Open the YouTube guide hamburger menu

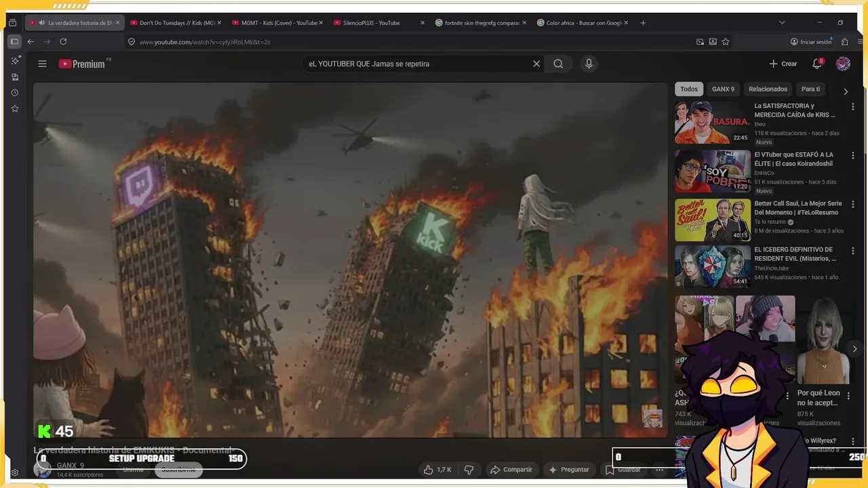coord(42,64)
